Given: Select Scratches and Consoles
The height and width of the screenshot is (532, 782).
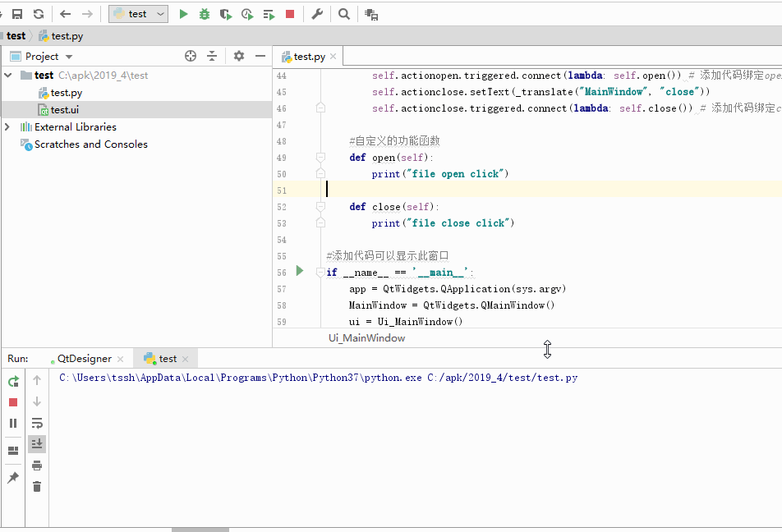Looking at the screenshot, I should pos(85,144).
